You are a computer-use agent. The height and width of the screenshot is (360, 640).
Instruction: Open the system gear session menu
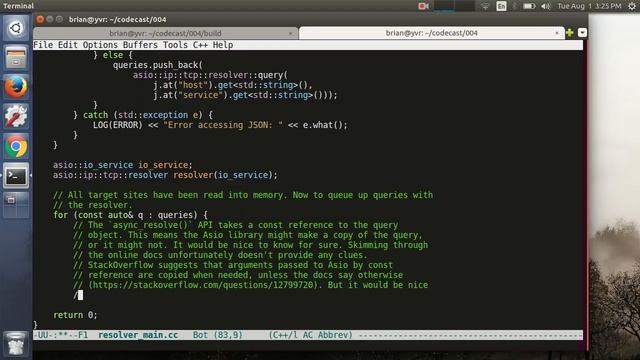(632, 6)
